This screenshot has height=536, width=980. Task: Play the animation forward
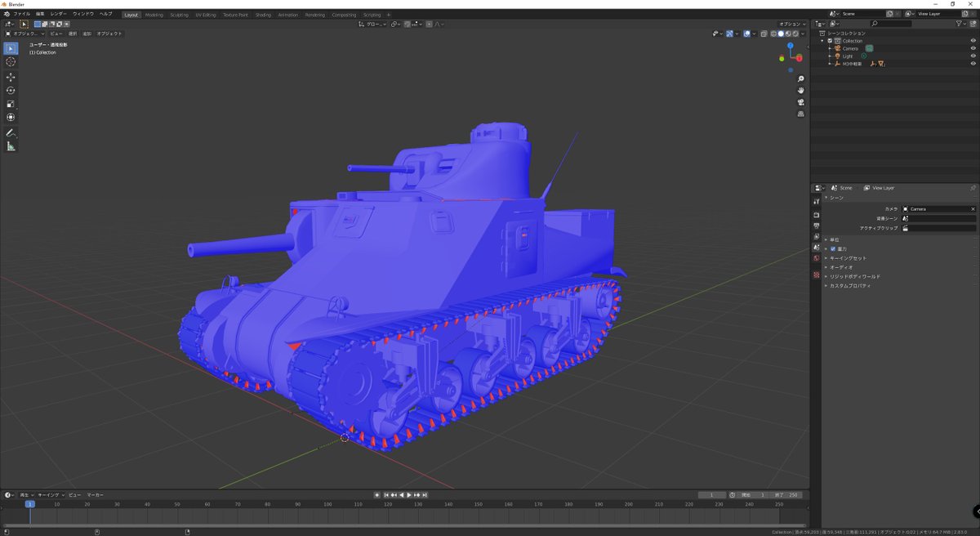pos(410,495)
